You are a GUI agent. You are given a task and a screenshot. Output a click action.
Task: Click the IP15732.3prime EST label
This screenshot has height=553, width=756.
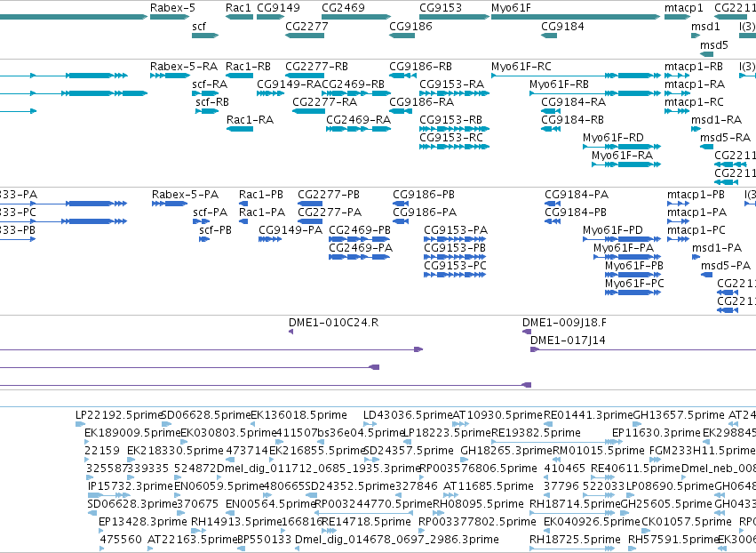(131, 486)
